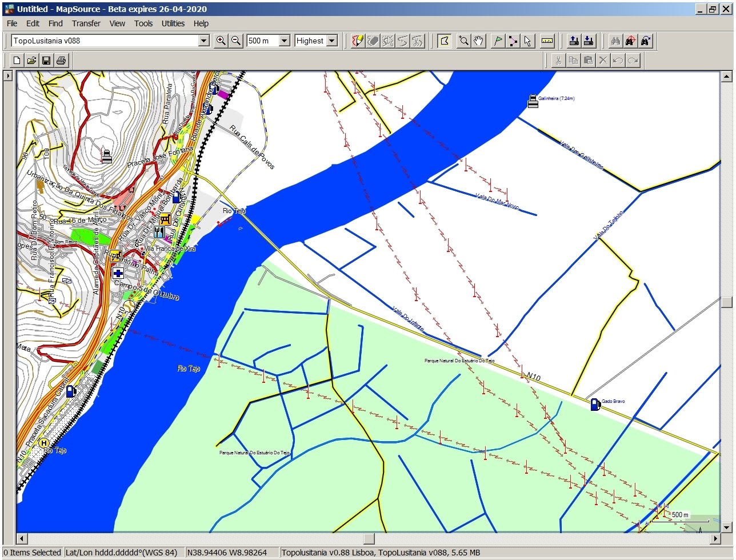Zoom out using the magnifier minus icon
The image size is (736, 560).
pyautogui.click(x=235, y=41)
